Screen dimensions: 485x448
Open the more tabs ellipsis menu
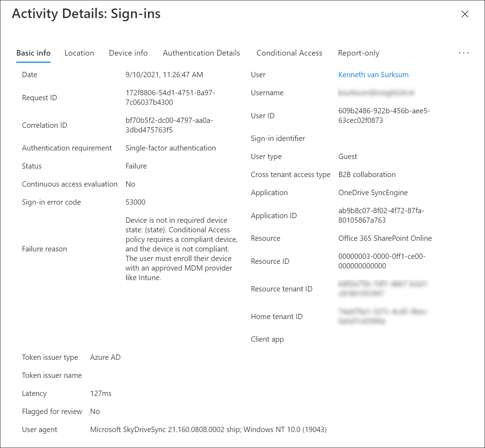[x=463, y=53]
